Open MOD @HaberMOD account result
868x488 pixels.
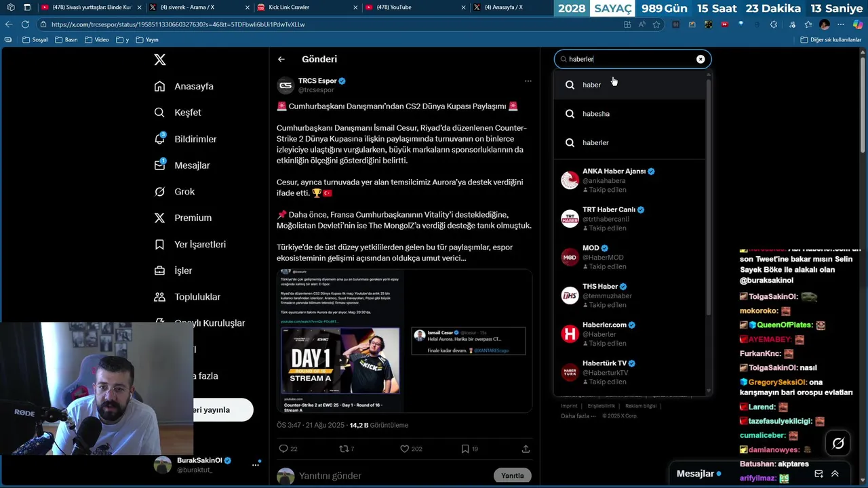click(630, 257)
